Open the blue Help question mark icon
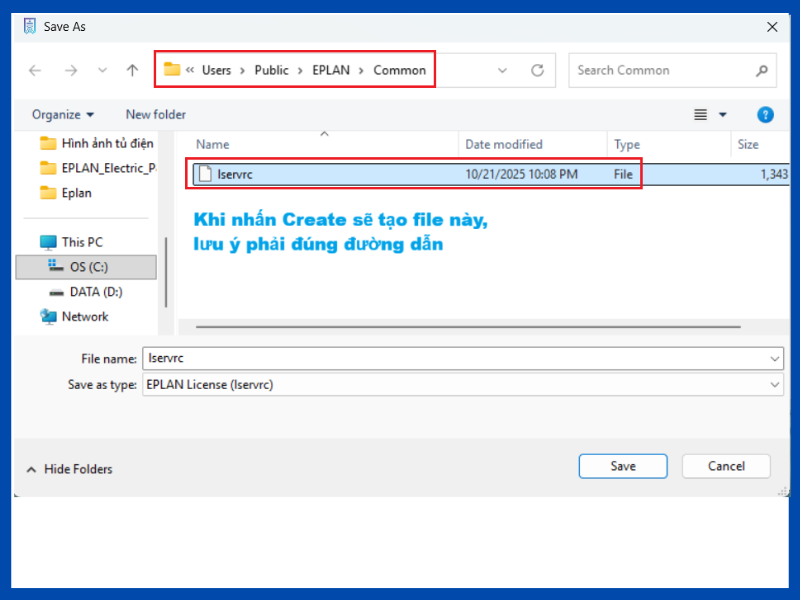 coord(766,115)
